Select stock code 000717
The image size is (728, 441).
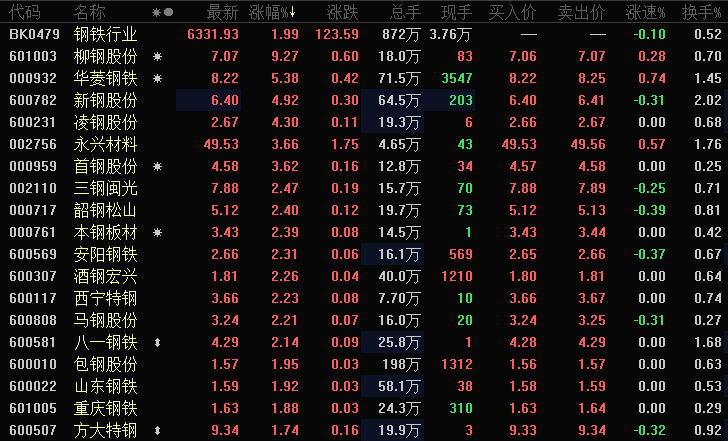tap(33, 210)
